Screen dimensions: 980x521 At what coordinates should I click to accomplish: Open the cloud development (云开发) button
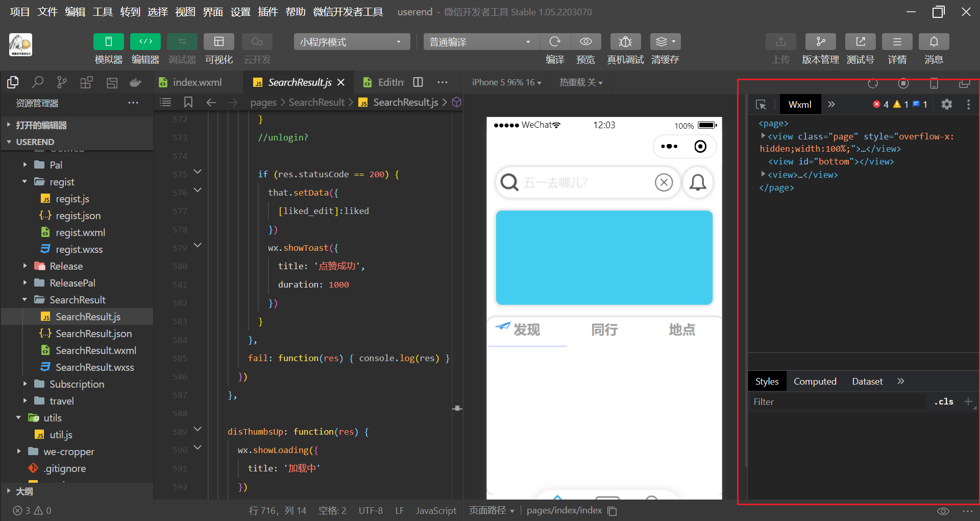point(257,42)
